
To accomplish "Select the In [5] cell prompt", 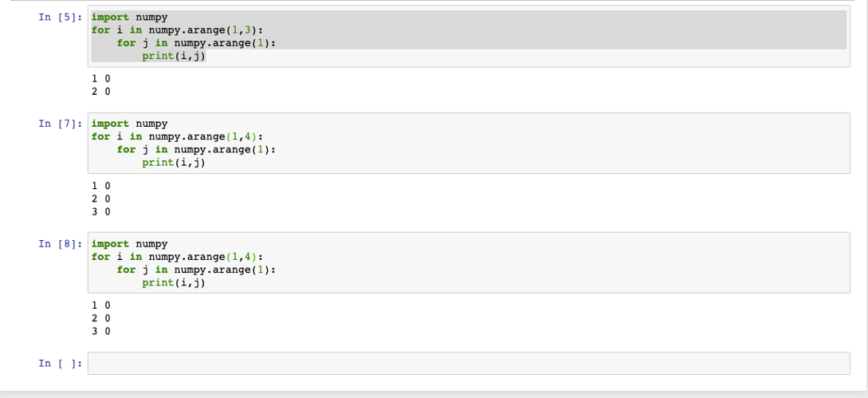I will 61,18.
